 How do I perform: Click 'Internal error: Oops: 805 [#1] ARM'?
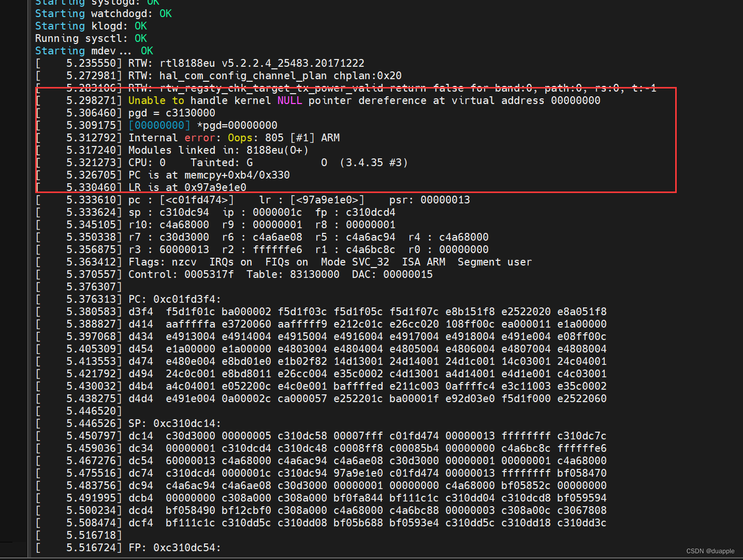point(234,138)
